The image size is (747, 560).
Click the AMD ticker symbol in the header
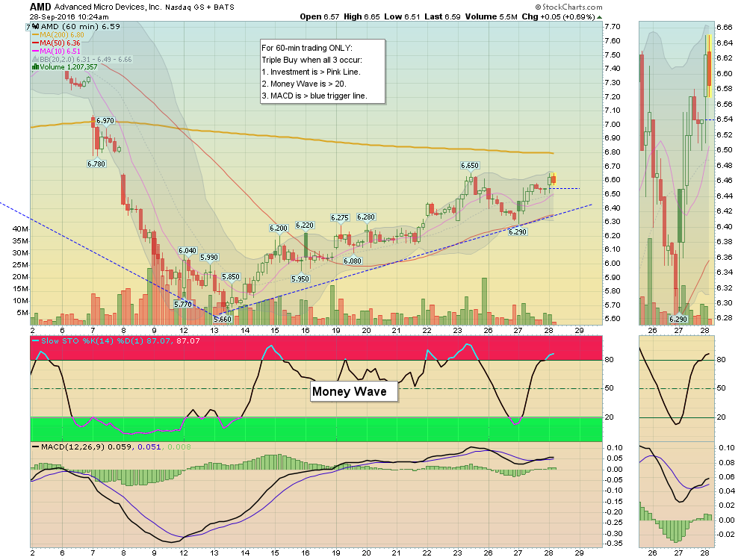point(40,7)
